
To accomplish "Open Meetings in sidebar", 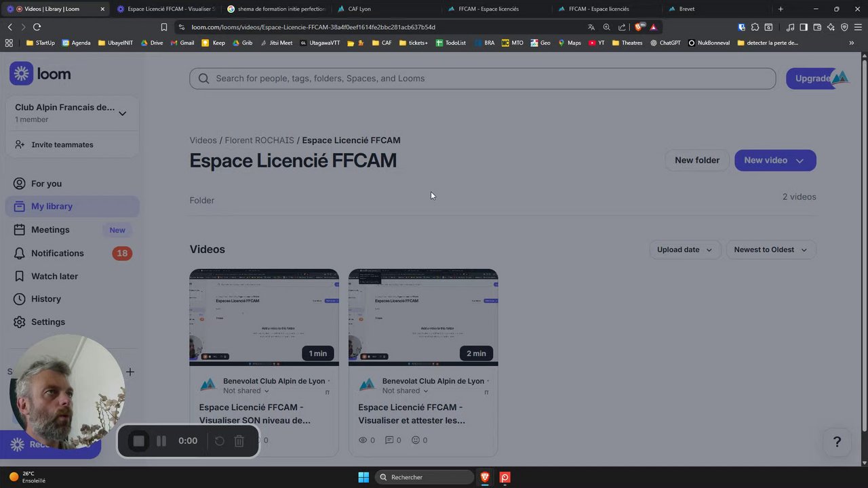I will coord(72,230).
